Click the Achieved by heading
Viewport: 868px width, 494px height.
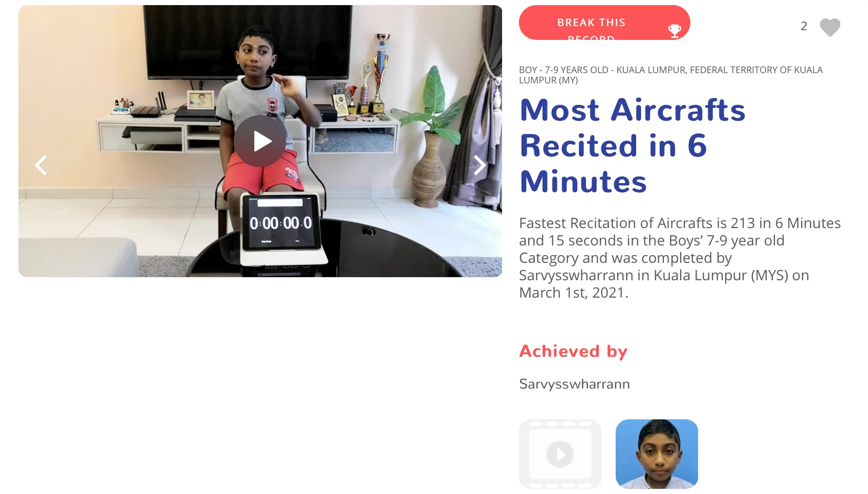coord(573,351)
